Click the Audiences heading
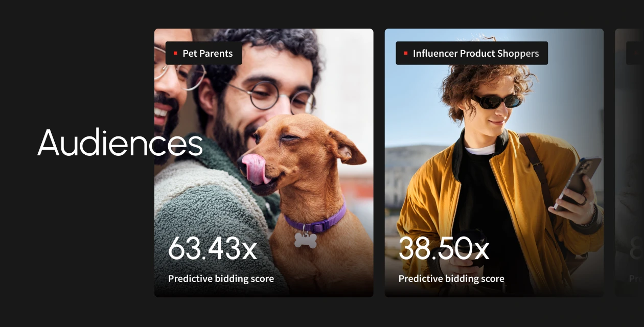 pos(120,143)
